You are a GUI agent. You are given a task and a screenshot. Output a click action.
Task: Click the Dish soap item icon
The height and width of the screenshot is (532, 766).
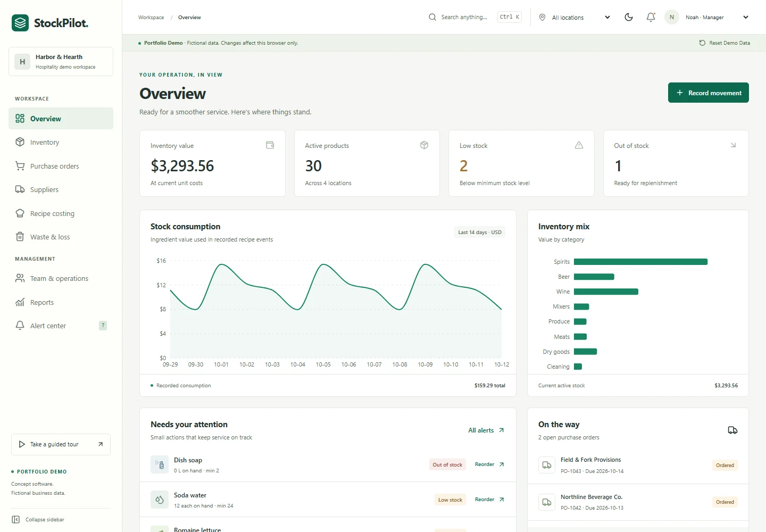point(160,464)
